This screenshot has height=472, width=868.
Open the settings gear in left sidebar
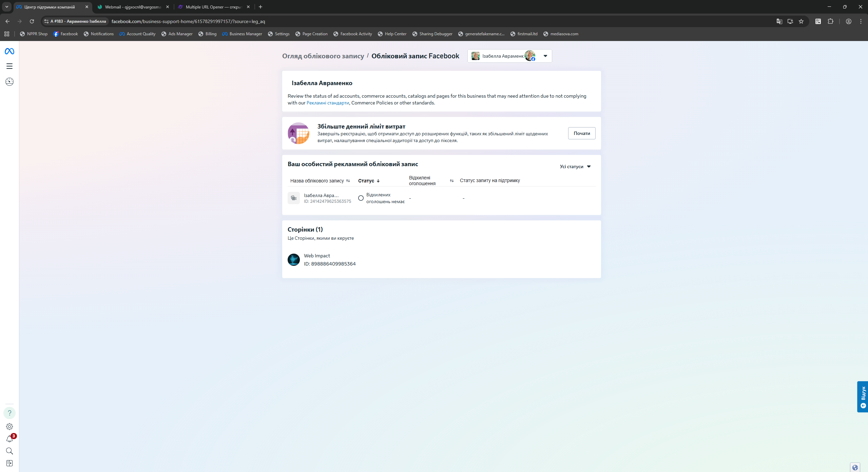coord(9,427)
